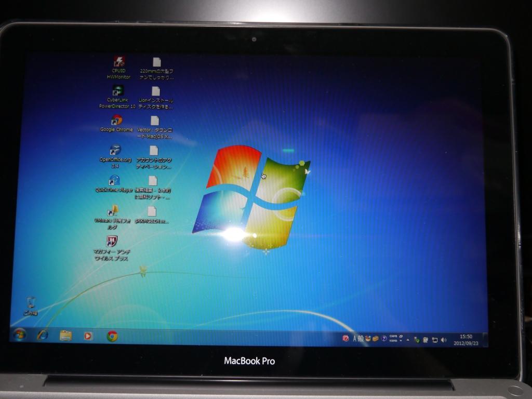Image resolution: width=532 pixels, height=399 pixels.
Task: Open Windows Explorer from taskbar
Action: [x=65, y=336]
